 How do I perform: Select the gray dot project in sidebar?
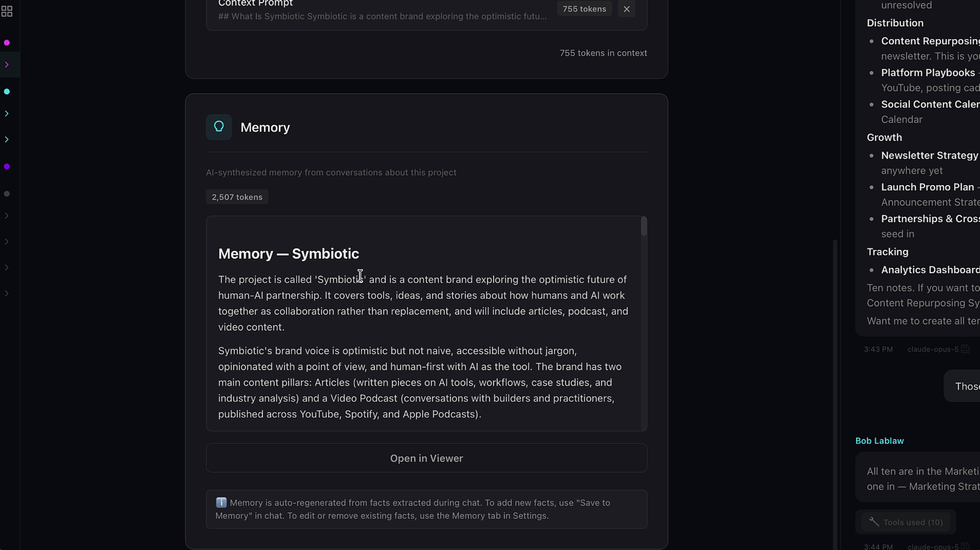(7, 194)
